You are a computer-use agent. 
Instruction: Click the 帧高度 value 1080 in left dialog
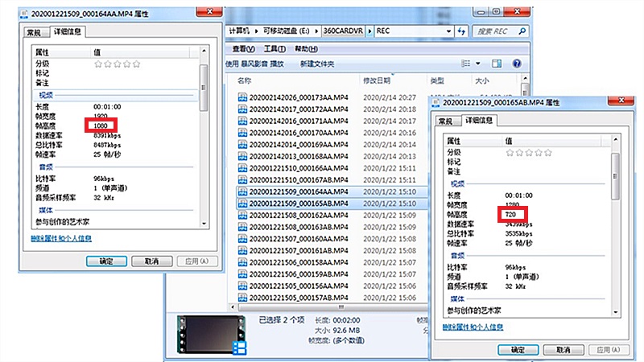pyautogui.click(x=101, y=125)
